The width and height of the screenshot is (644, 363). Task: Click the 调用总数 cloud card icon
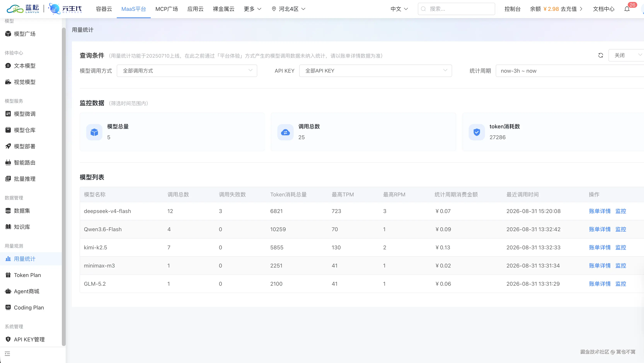(285, 132)
